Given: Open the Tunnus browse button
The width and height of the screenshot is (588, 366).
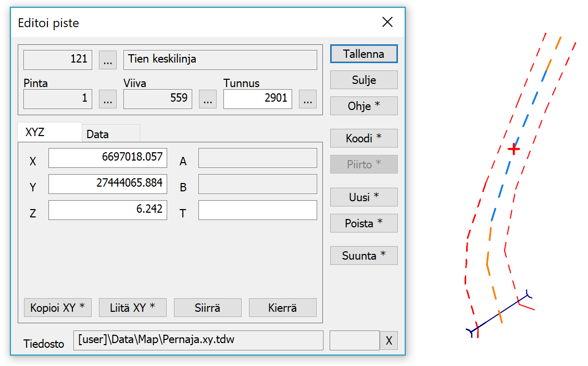Looking at the screenshot, I should [307, 99].
